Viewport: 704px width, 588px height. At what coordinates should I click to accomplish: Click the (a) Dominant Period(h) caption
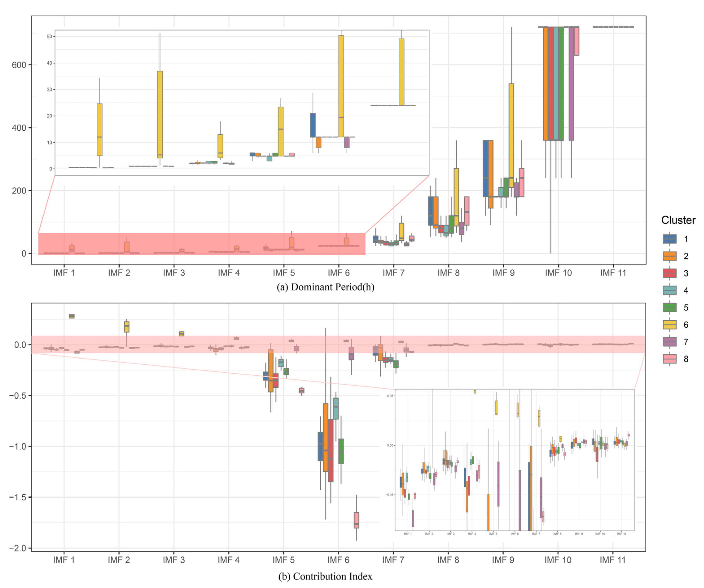pyautogui.click(x=325, y=287)
